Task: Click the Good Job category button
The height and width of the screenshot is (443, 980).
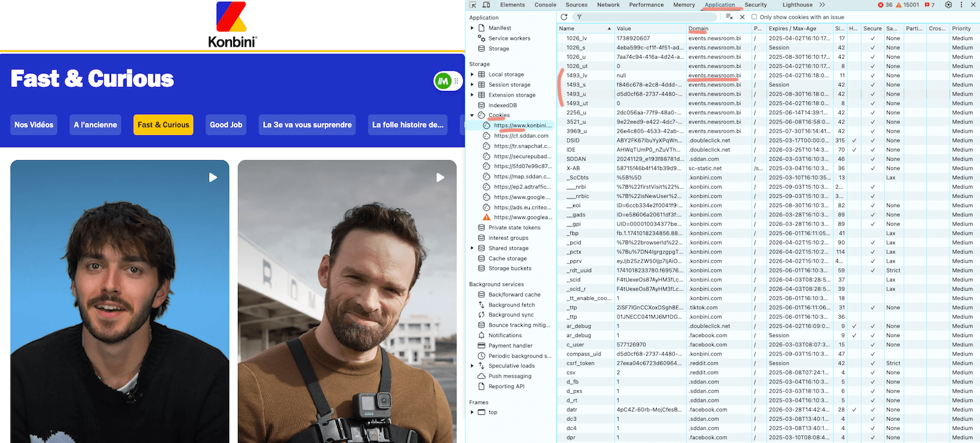Action: tap(226, 125)
